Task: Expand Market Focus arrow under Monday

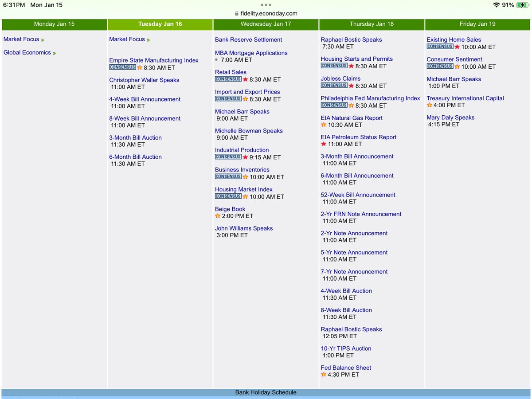Action: [x=43, y=40]
